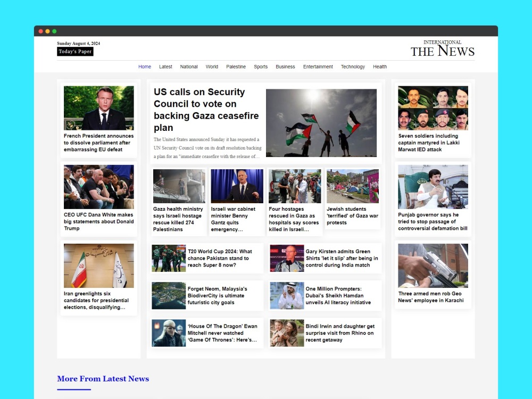Open the Punjab governor defamation bill story
Viewport: 532px width, 399px height.
point(433,221)
